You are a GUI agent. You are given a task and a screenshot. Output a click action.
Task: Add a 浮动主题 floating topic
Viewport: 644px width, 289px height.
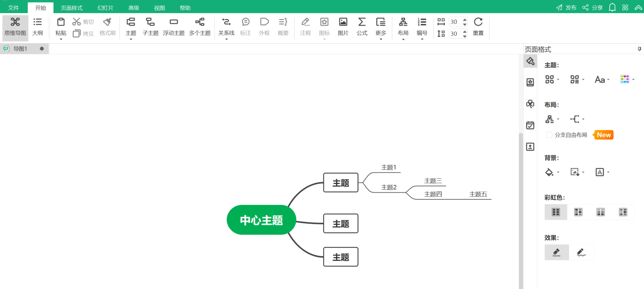(x=173, y=26)
